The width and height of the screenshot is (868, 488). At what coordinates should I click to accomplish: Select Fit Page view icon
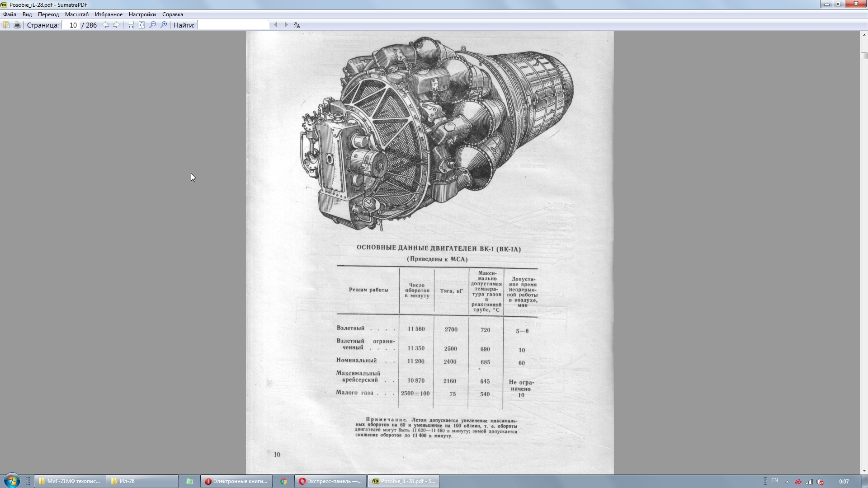coord(142,25)
